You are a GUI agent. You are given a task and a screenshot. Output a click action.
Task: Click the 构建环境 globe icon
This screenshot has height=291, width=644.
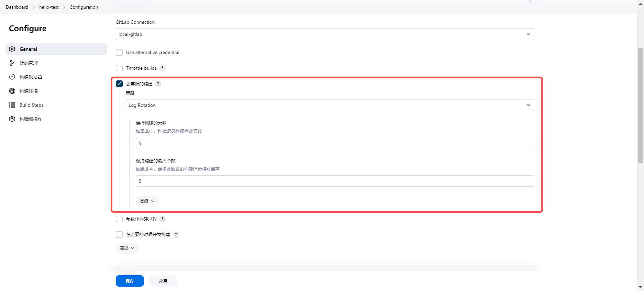point(12,91)
